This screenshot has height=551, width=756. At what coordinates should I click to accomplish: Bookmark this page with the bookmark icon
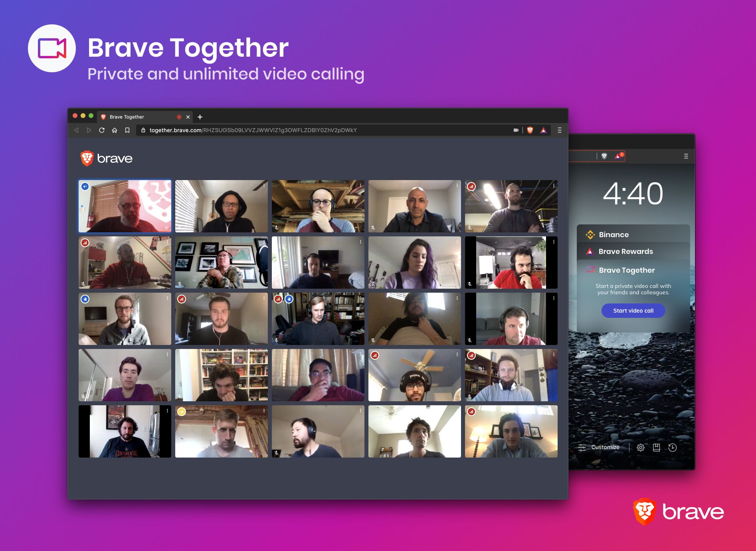[x=127, y=130]
